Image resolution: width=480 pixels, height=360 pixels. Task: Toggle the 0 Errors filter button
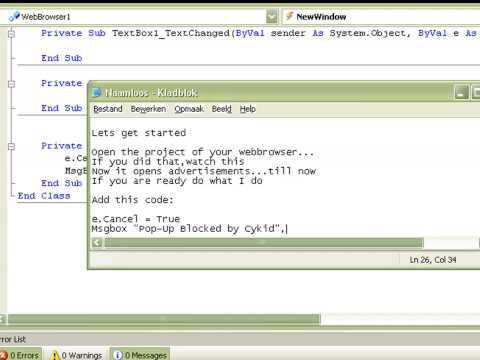coord(20,355)
